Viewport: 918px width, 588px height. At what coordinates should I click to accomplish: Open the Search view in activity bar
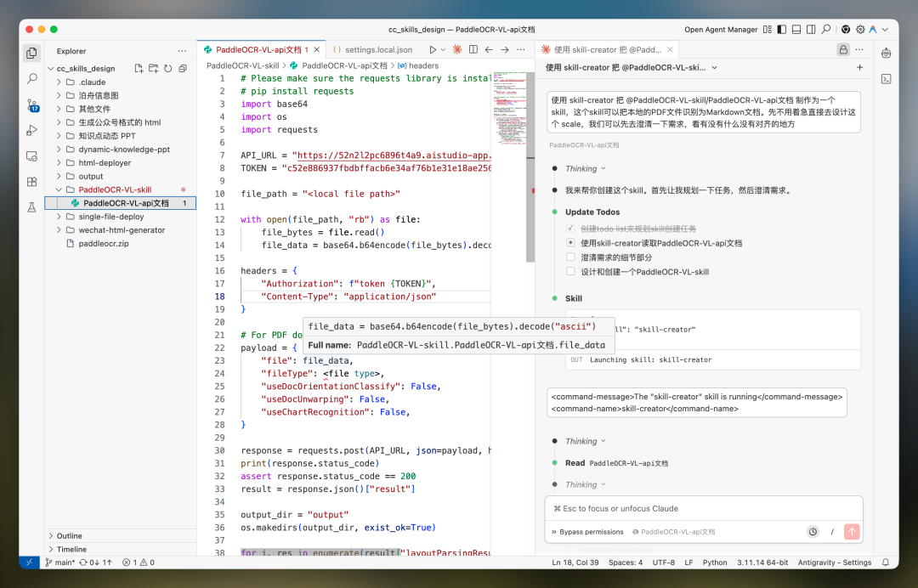point(31,78)
